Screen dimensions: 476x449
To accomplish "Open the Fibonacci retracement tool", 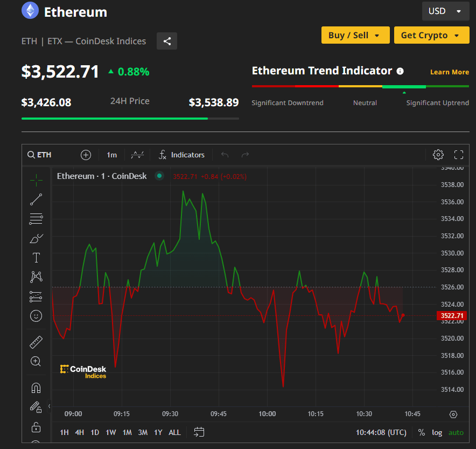I will [36, 219].
